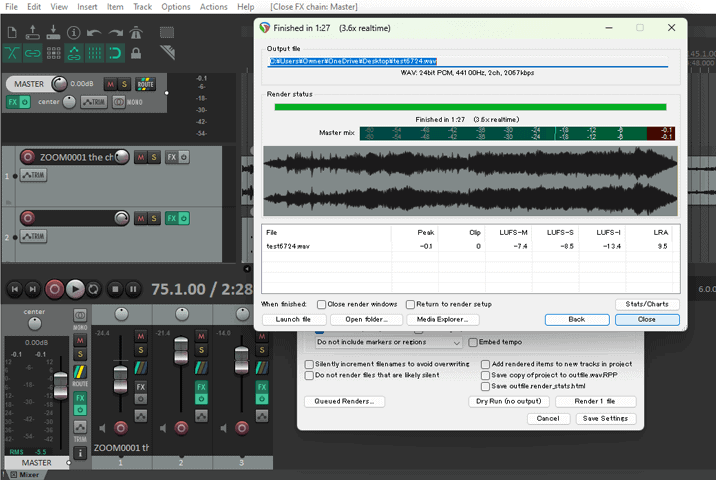Toggle the repeat/loop button in transport
716x480 pixels.
pos(94,289)
